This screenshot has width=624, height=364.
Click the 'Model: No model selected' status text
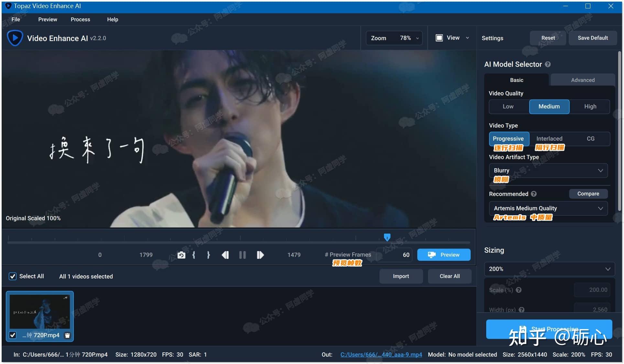pyautogui.click(x=462, y=355)
